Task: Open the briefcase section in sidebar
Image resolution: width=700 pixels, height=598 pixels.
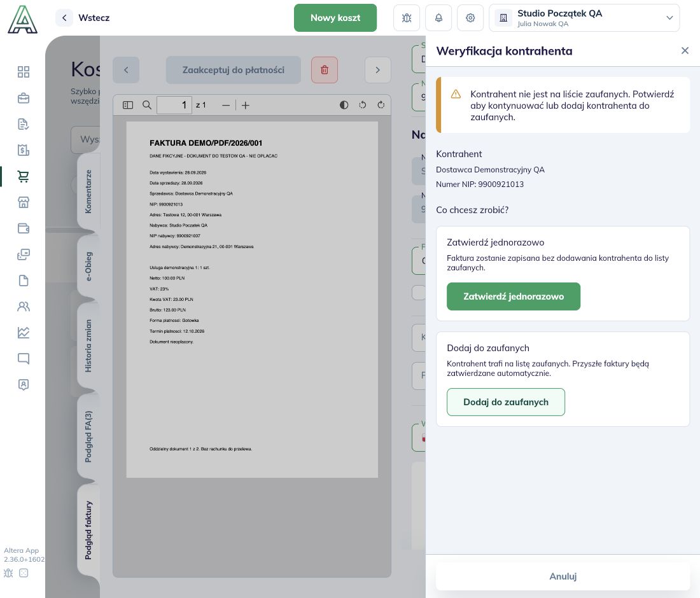Action: [x=23, y=98]
